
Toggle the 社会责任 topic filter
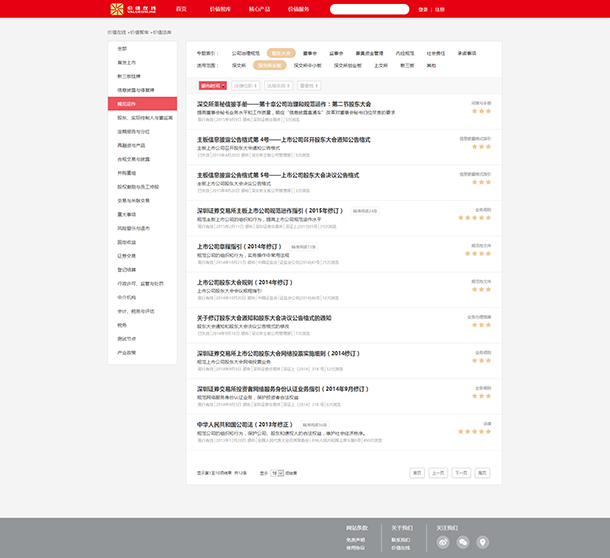[x=436, y=53]
